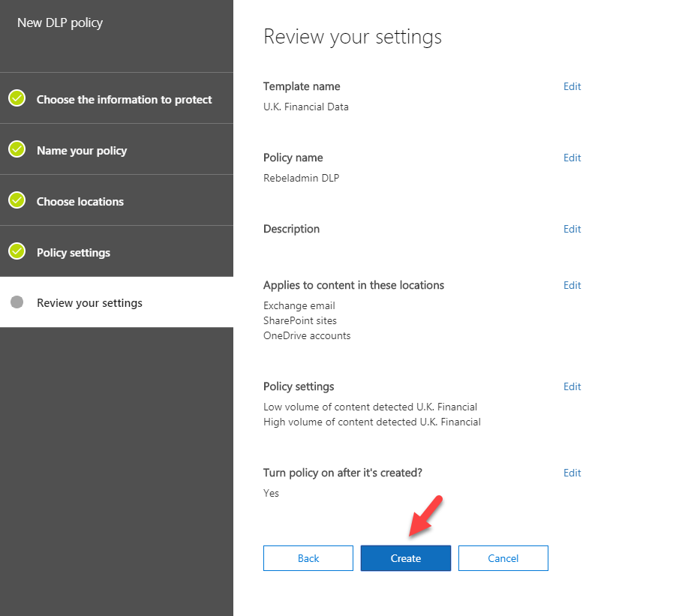Open the Choose the information to protect step
The image size is (700, 616).
tap(116, 98)
